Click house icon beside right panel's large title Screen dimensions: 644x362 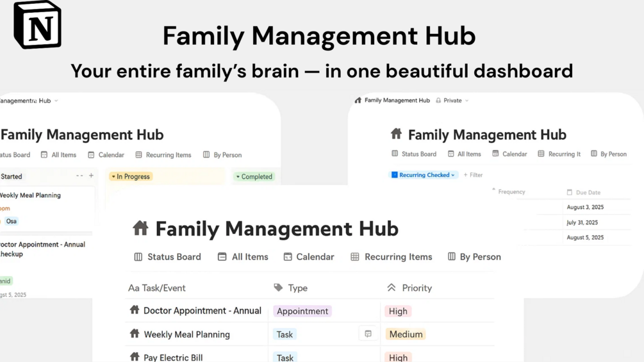[397, 133]
